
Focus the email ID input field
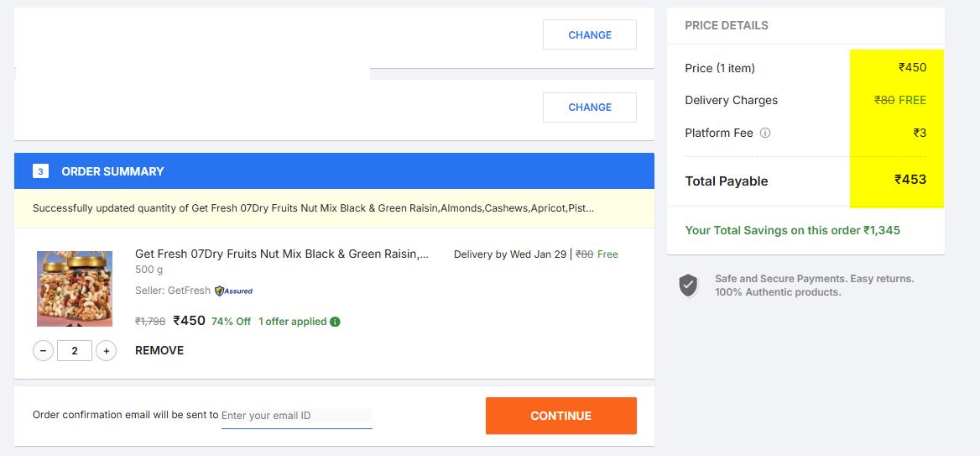tap(297, 416)
